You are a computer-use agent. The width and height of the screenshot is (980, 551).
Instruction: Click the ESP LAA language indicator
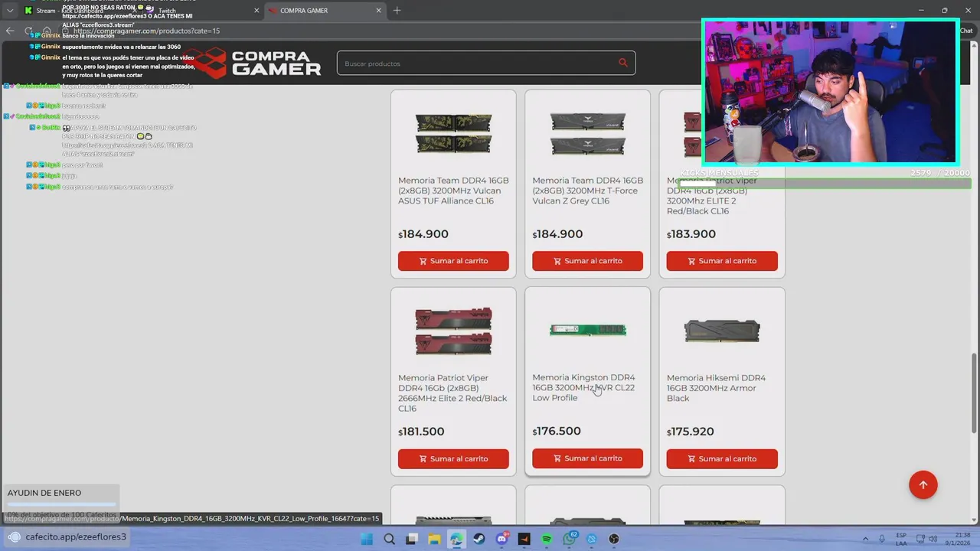click(x=901, y=539)
